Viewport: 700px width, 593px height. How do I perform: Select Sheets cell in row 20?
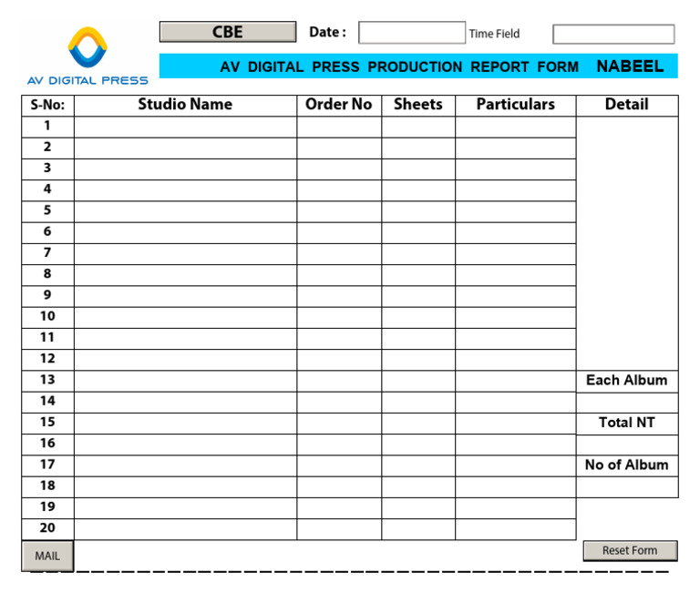tap(418, 529)
